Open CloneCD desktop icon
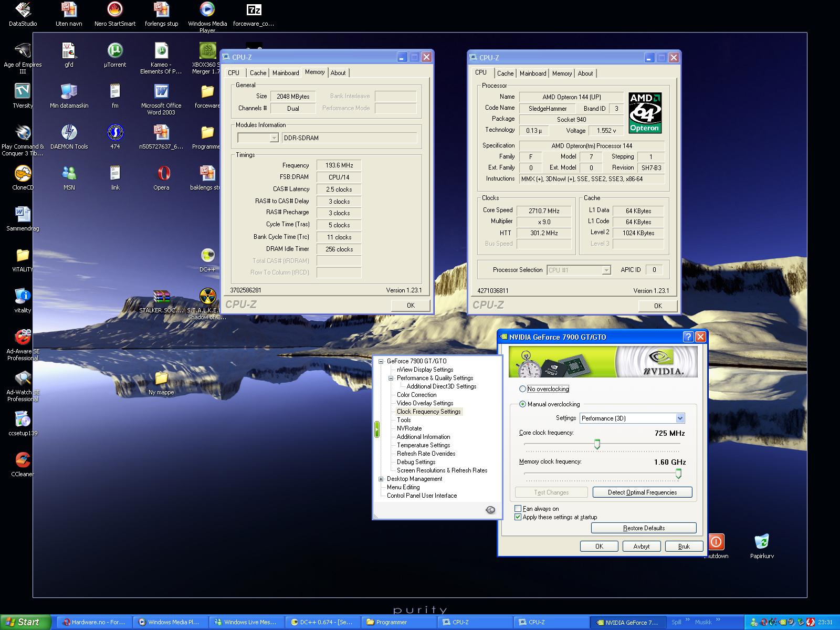This screenshot has width=840, height=630. click(x=23, y=177)
